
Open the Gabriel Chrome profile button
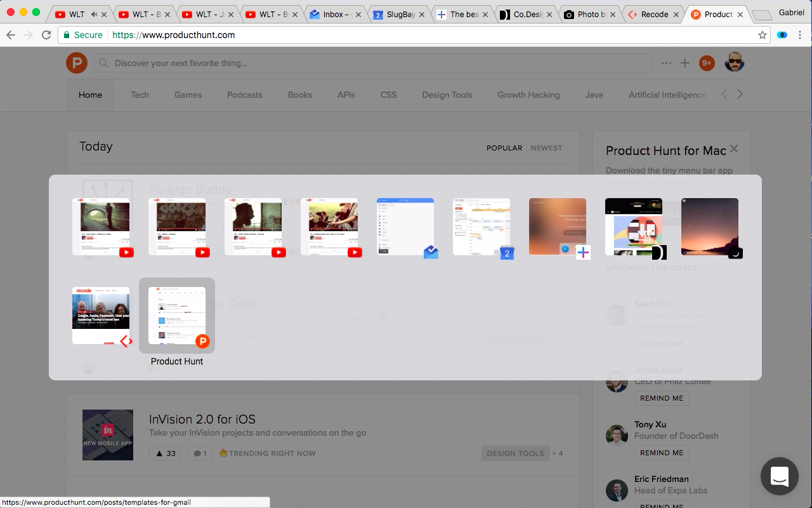click(791, 13)
